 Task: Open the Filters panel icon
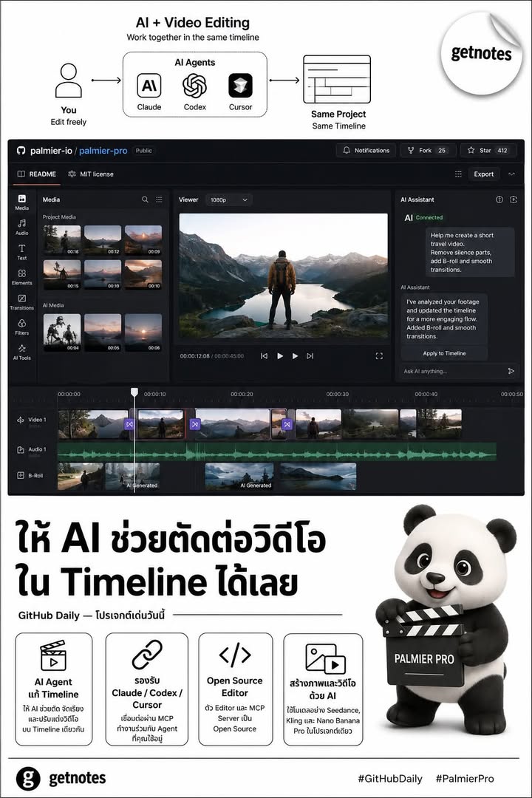click(x=22, y=327)
